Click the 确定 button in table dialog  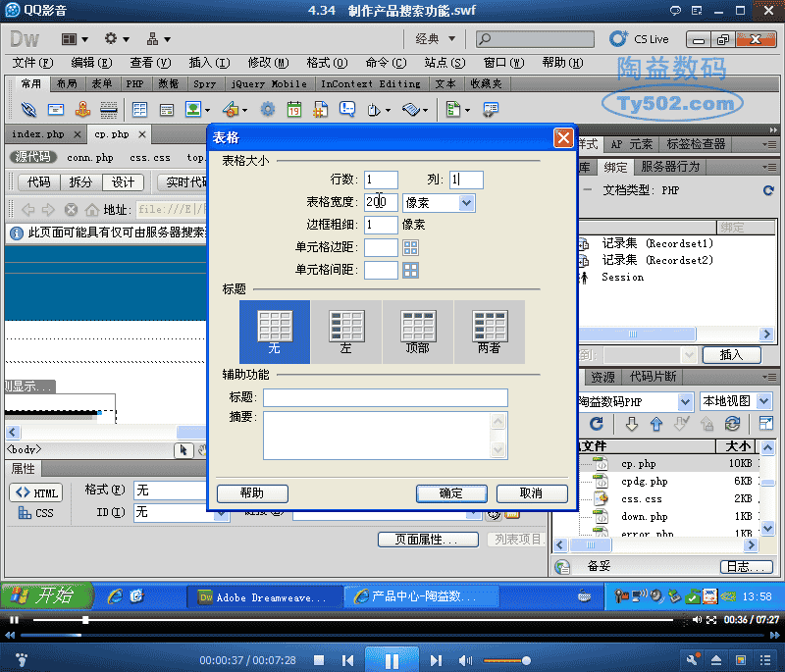450,493
